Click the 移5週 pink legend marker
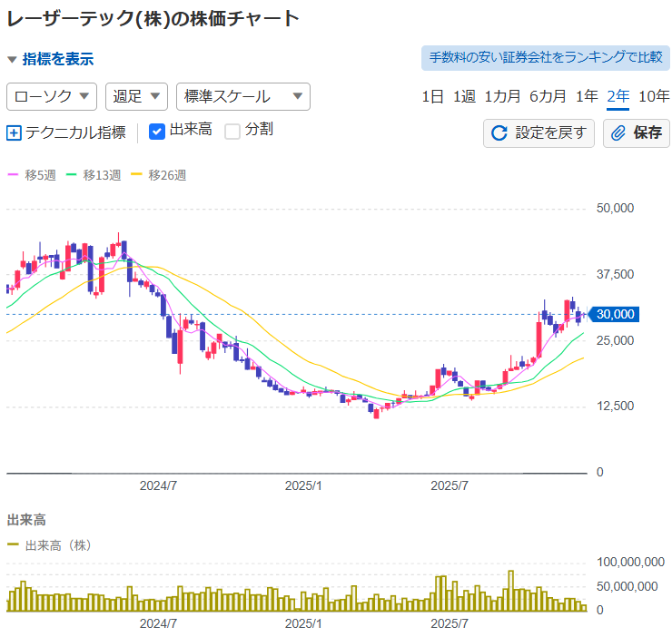The width and height of the screenshot is (672, 637). tap(13, 174)
